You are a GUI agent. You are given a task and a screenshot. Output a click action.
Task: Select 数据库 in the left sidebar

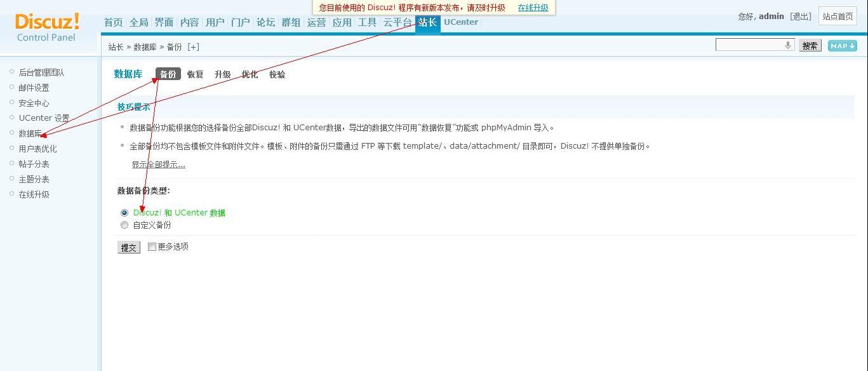(30, 133)
